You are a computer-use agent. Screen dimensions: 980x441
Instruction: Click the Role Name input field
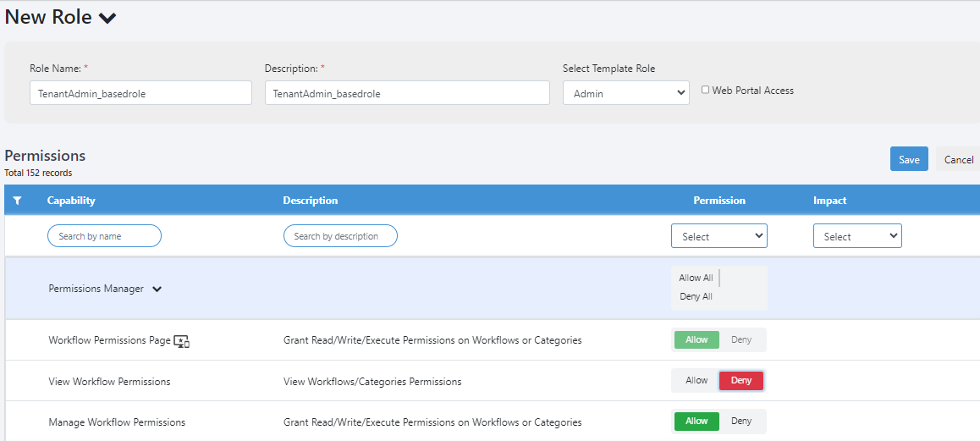click(x=140, y=92)
